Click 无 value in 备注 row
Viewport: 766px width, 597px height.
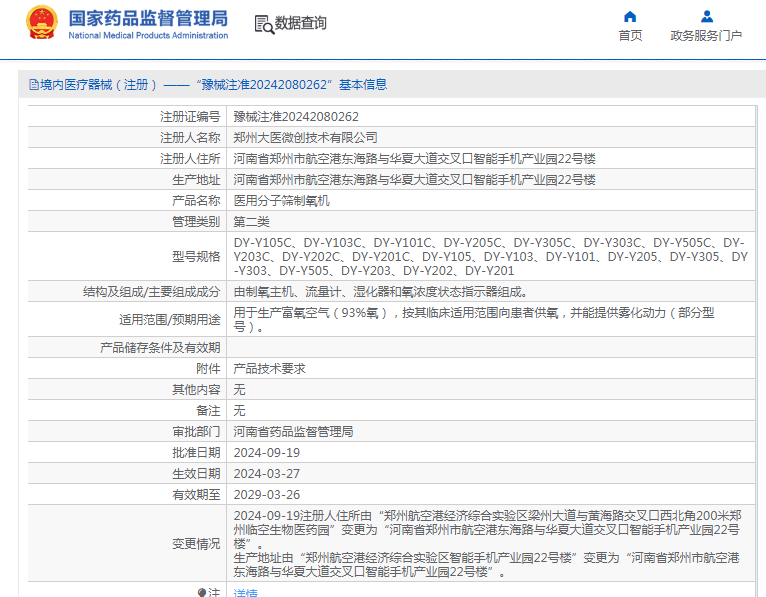(x=239, y=411)
